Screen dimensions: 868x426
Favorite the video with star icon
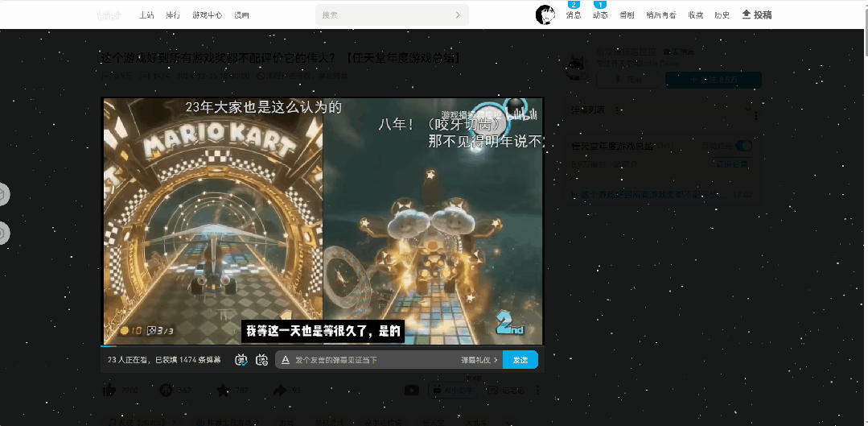point(223,390)
